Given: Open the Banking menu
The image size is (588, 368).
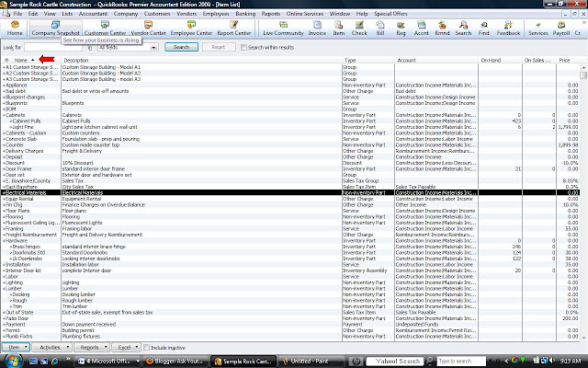Looking at the screenshot, I should click(x=245, y=14).
